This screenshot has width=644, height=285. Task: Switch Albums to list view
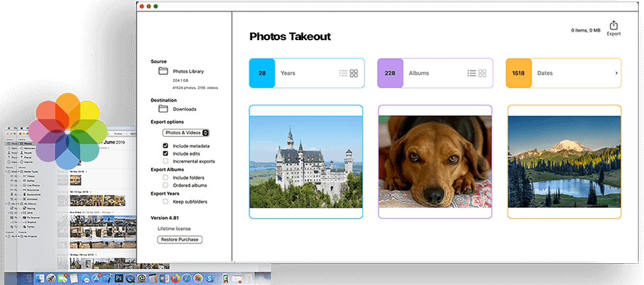[x=471, y=73]
